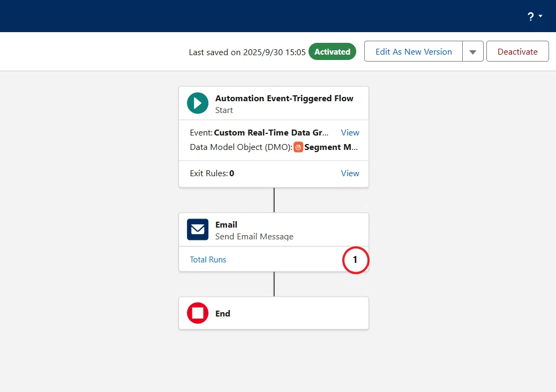This screenshot has height=392, width=556.
Task: Expand dropdown next to Edit As New Version
Action: pyautogui.click(x=472, y=52)
